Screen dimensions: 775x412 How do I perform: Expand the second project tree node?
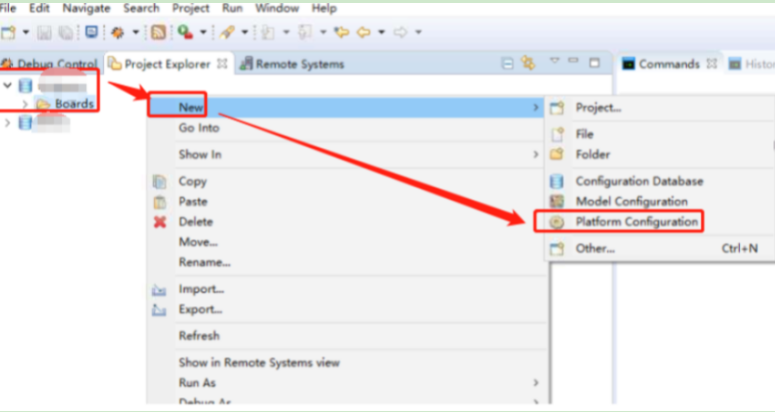8,123
